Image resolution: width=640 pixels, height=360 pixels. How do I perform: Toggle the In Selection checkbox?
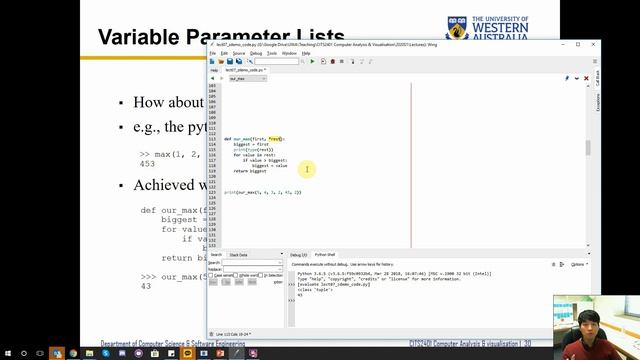(x=260, y=276)
